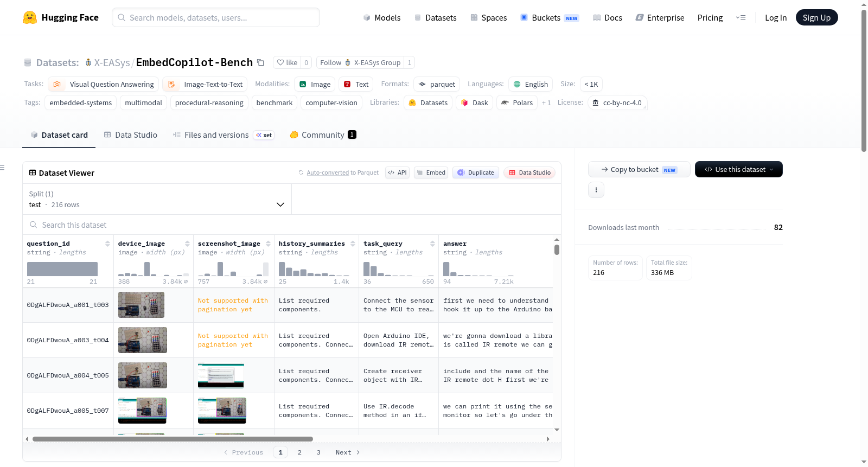The height and width of the screenshot is (467, 868).
Task: Select the embedded-systems tag
Action: tap(81, 103)
